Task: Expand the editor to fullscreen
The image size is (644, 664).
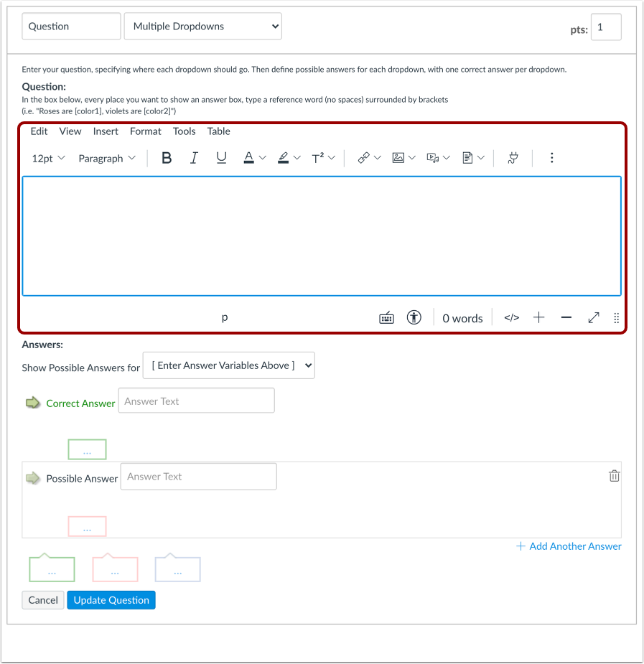Action: point(593,317)
